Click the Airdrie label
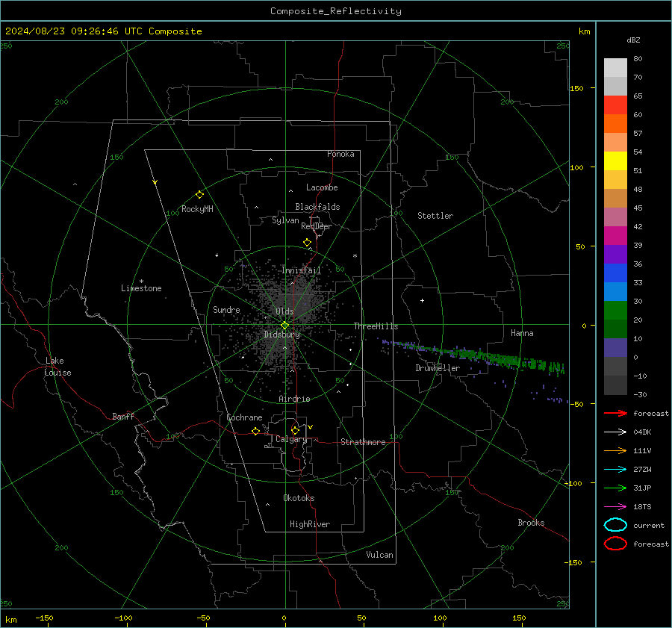The width and height of the screenshot is (672, 628). click(294, 399)
